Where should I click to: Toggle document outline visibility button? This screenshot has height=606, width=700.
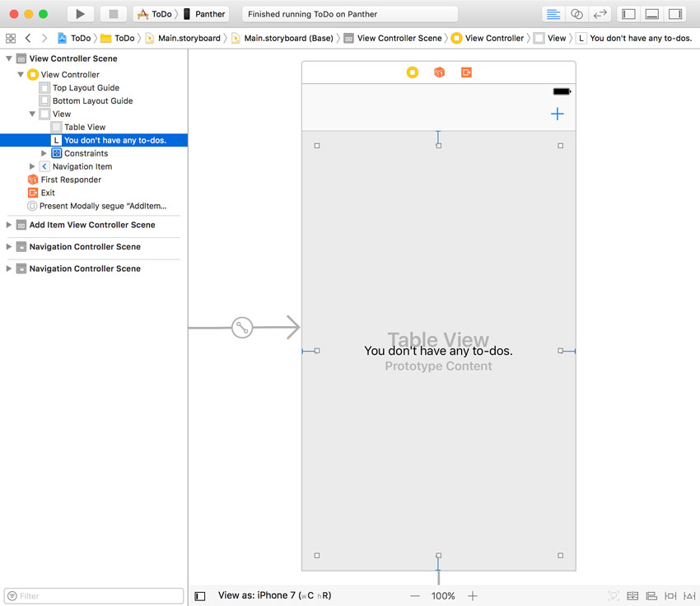(200, 596)
